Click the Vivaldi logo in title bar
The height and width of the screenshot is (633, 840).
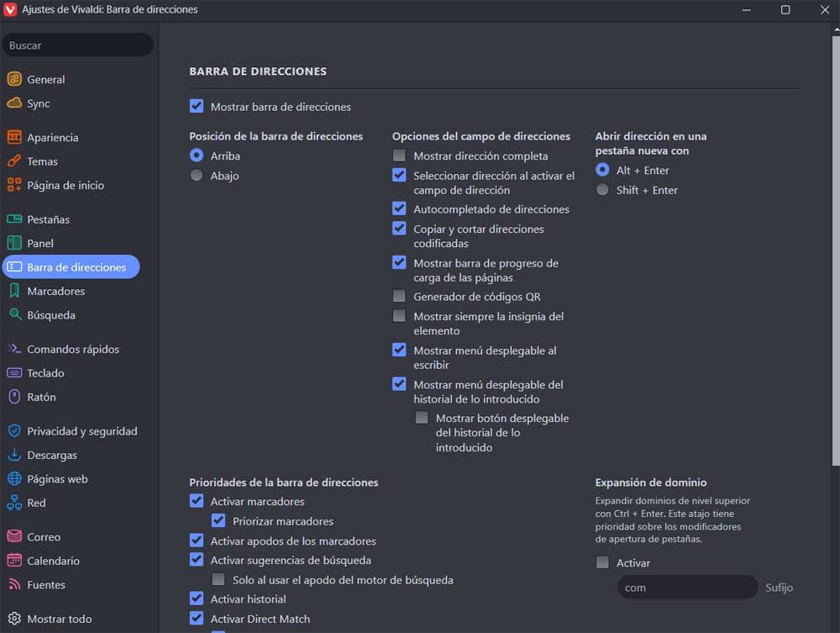pos(10,9)
